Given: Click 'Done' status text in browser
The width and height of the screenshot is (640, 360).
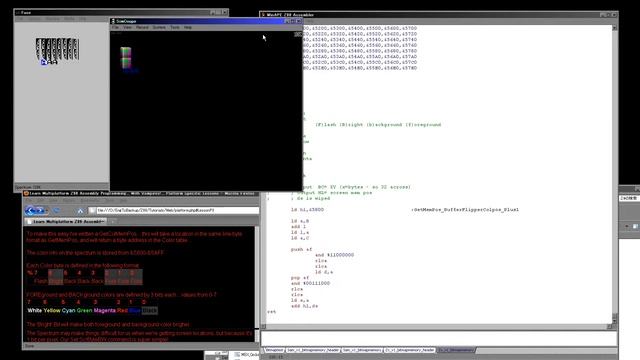Looking at the screenshot, I should click(x=30, y=346).
